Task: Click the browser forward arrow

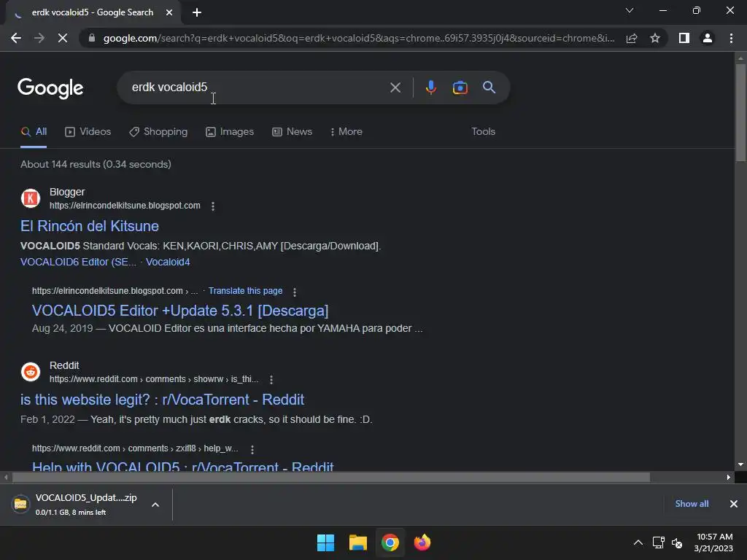Action: point(39,38)
